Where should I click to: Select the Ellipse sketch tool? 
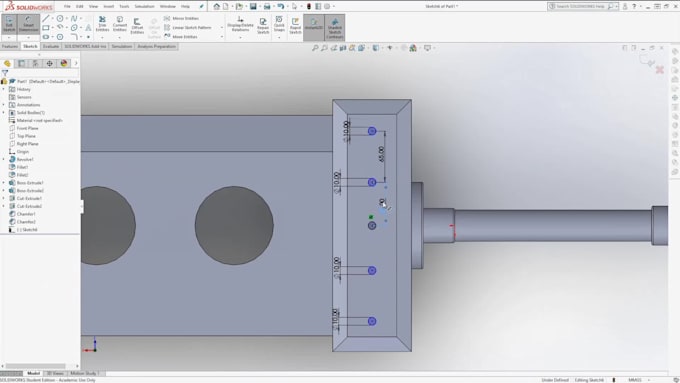[74, 28]
